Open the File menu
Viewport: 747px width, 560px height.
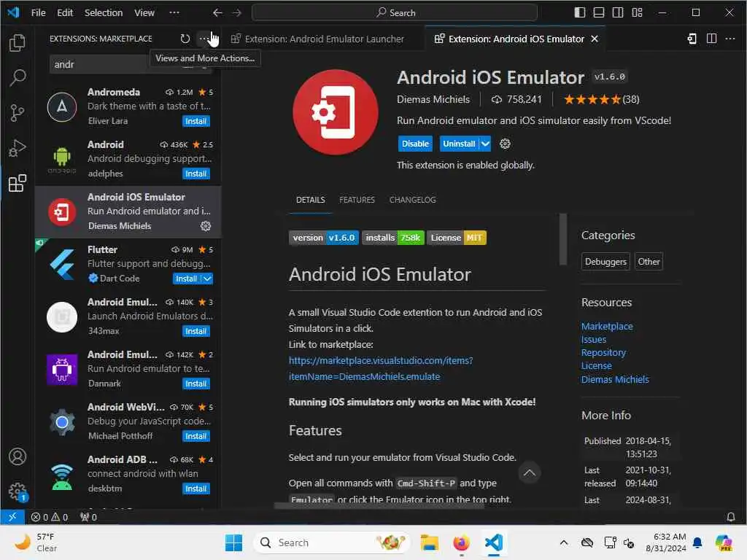tap(38, 13)
